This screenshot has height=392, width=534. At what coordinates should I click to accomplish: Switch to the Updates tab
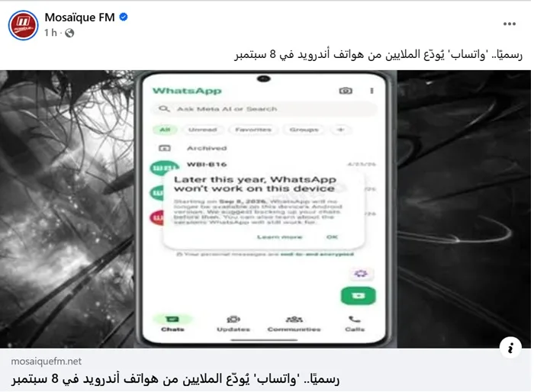point(233,323)
